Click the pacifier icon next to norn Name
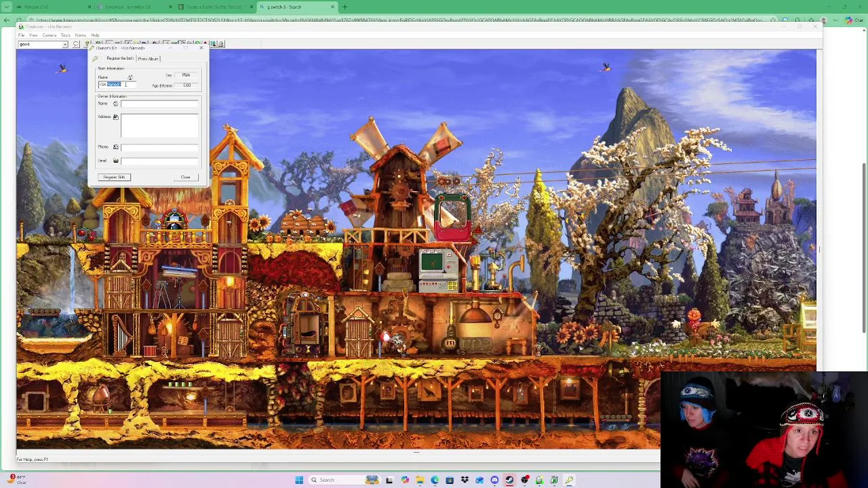Viewport: 868px width, 488px height. (130, 77)
